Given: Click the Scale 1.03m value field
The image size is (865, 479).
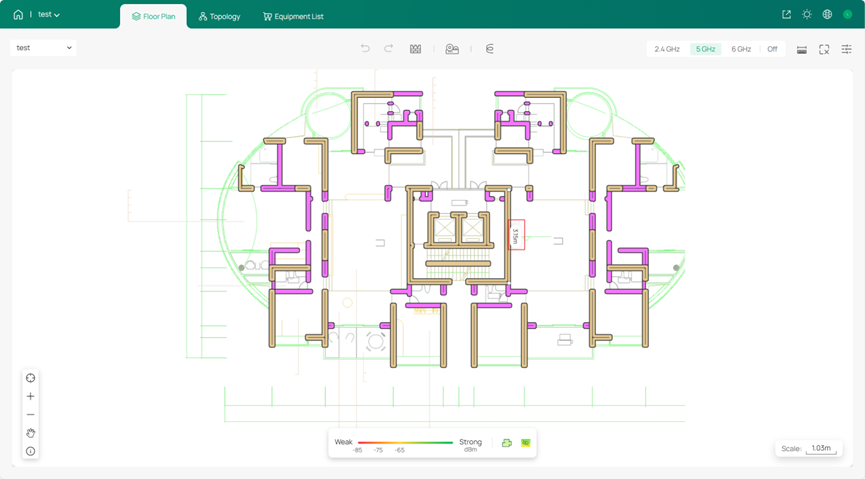Looking at the screenshot, I should pyautogui.click(x=821, y=448).
